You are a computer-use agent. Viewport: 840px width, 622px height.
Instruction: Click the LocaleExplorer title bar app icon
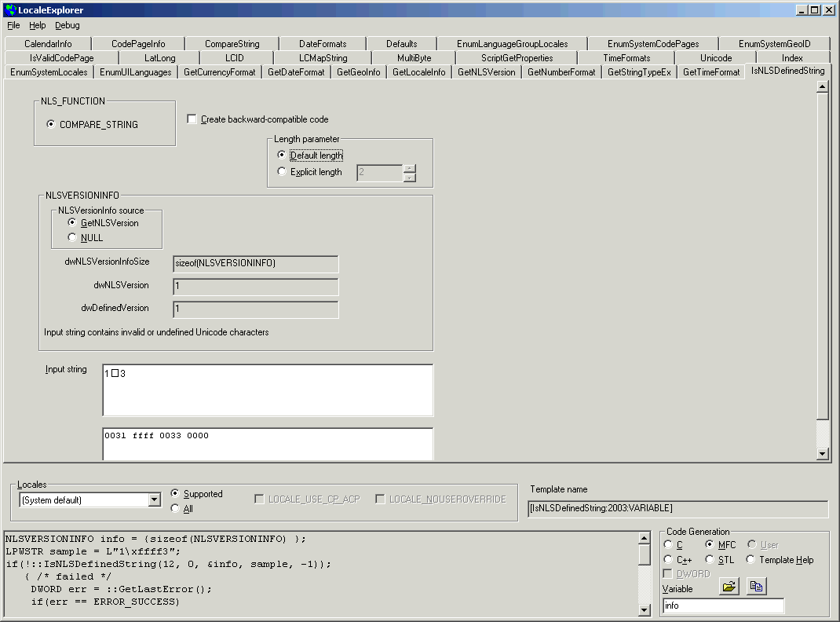tap(11, 10)
